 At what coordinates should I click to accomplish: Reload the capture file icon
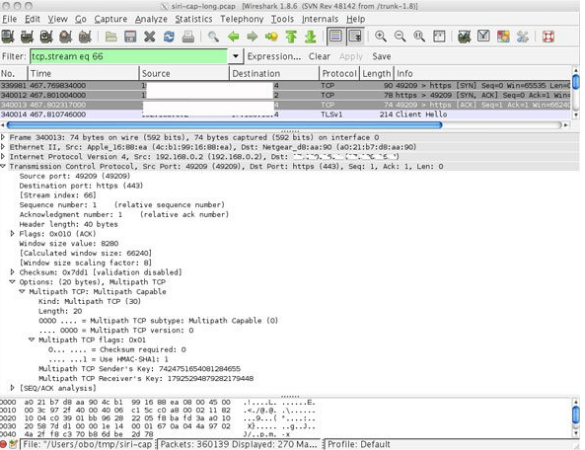point(169,37)
